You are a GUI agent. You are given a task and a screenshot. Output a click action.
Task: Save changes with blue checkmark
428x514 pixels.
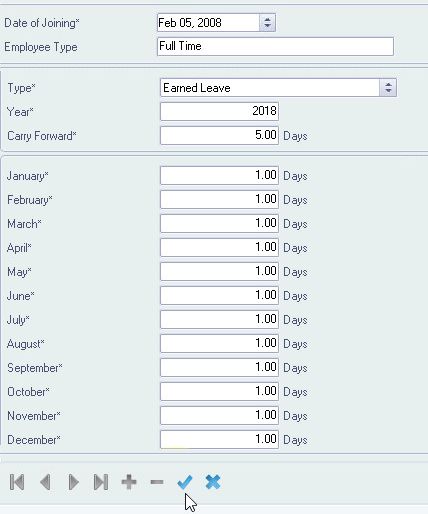pyautogui.click(x=185, y=482)
